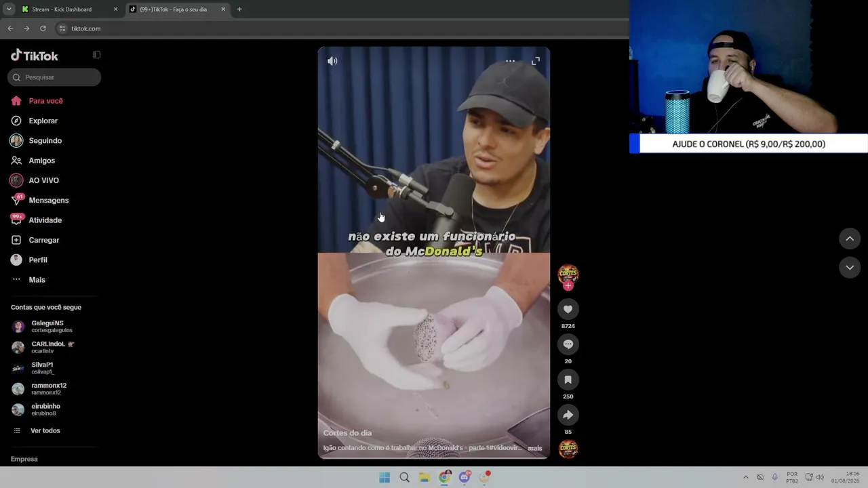Expand Ver todos followed accounts

pyautogui.click(x=45, y=431)
